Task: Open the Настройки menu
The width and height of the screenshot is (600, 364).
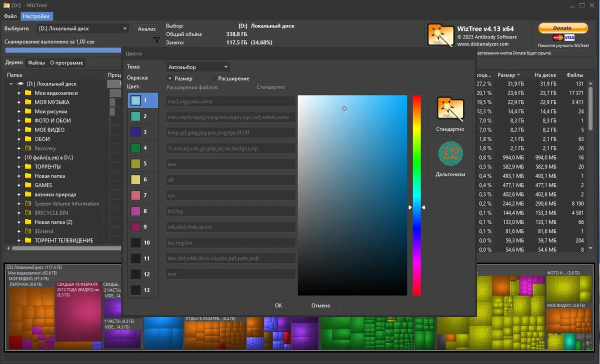Action: (x=36, y=16)
